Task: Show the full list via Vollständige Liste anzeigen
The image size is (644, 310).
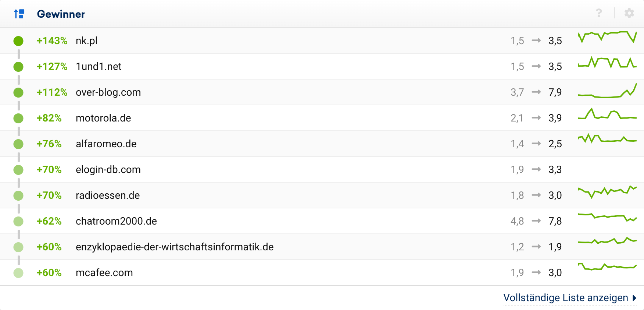Action: point(565,297)
